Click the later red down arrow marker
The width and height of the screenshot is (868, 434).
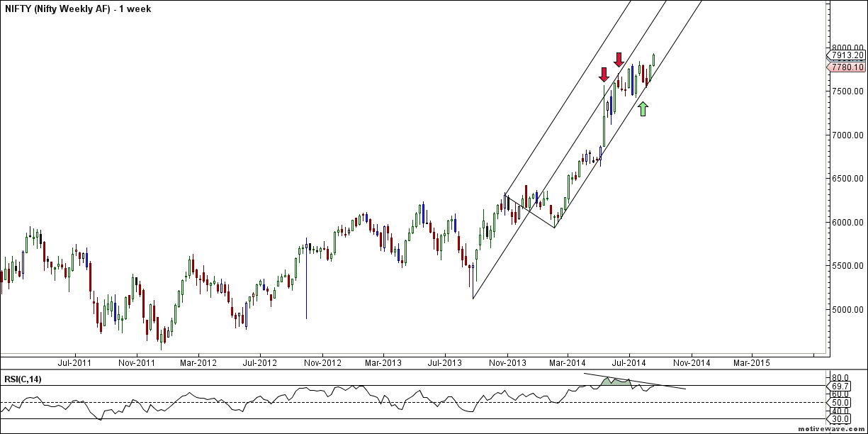[x=619, y=60]
